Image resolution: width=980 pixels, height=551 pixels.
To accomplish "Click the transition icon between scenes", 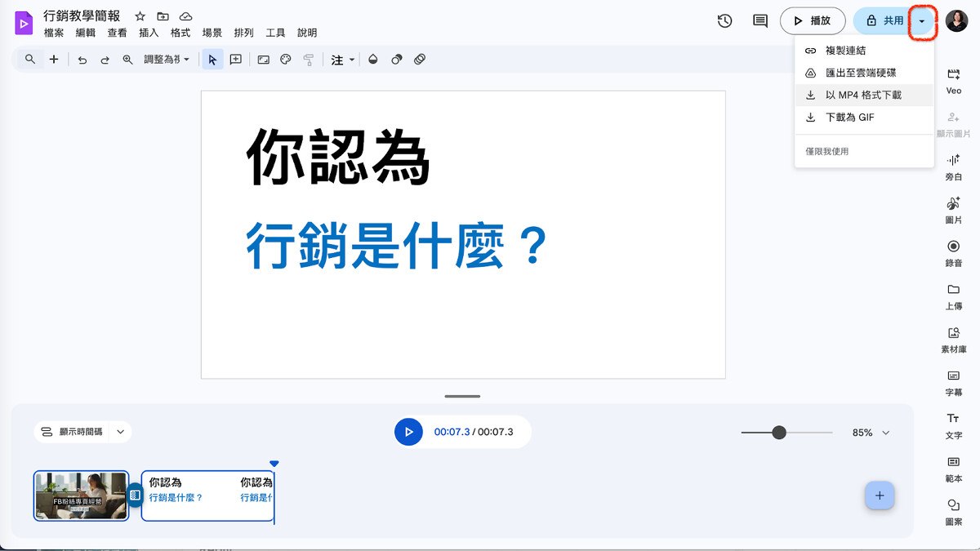I will (x=136, y=495).
